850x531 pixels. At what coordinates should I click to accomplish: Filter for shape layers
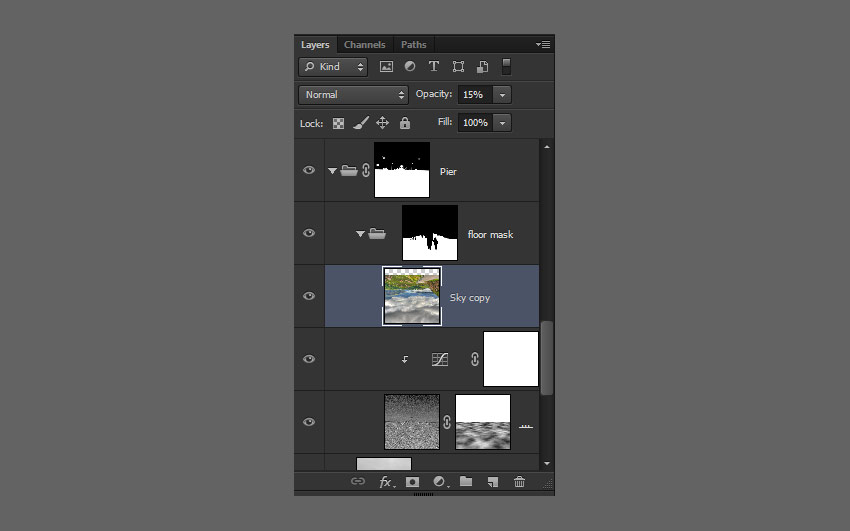coord(458,67)
